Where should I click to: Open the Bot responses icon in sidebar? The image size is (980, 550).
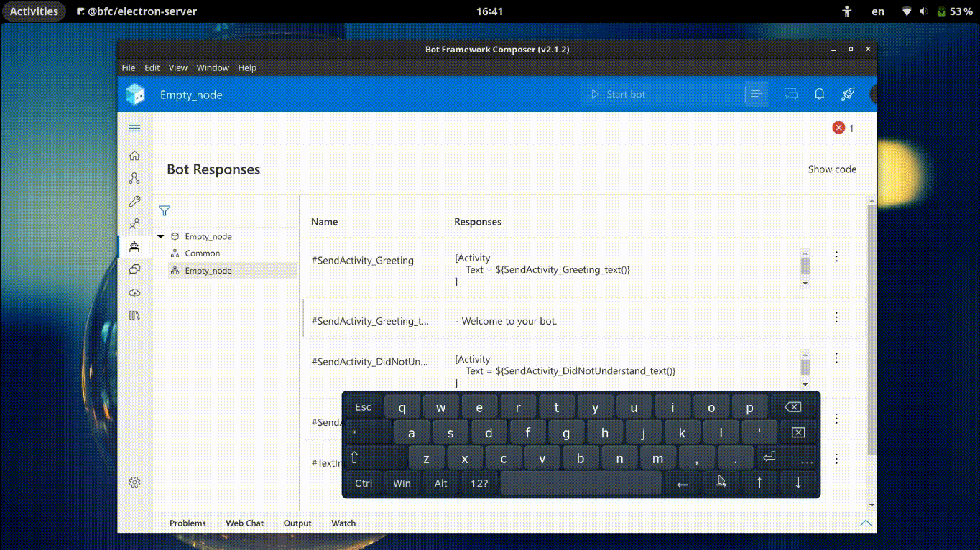point(134,246)
